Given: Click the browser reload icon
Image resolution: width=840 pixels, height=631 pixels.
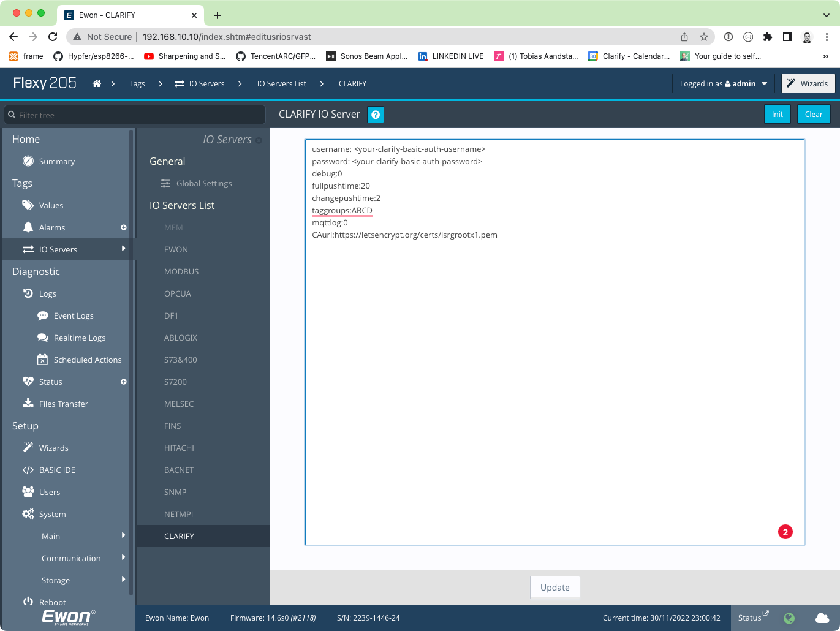Looking at the screenshot, I should [53, 37].
